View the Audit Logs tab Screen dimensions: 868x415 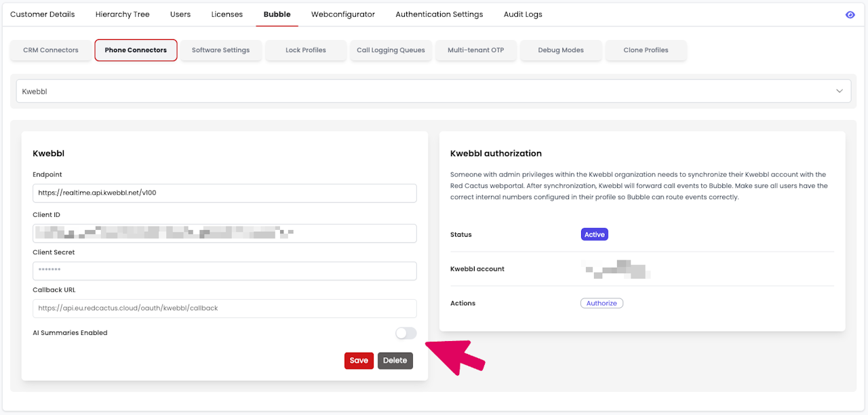pyautogui.click(x=523, y=14)
